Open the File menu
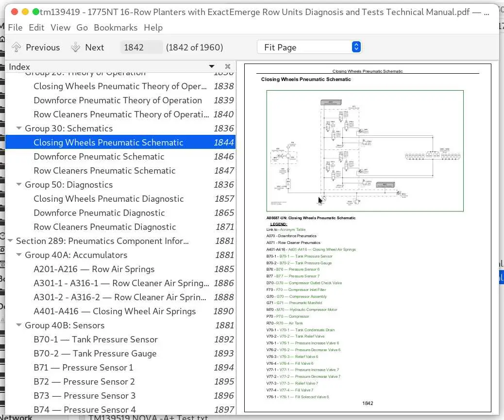The height and width of the screenshot is (420, 504). pos(15,28)
